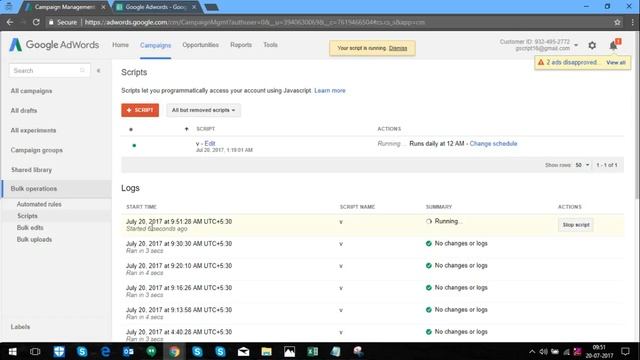
Task: Select All drafts in the sidebar
Action: tap(24, 111)
